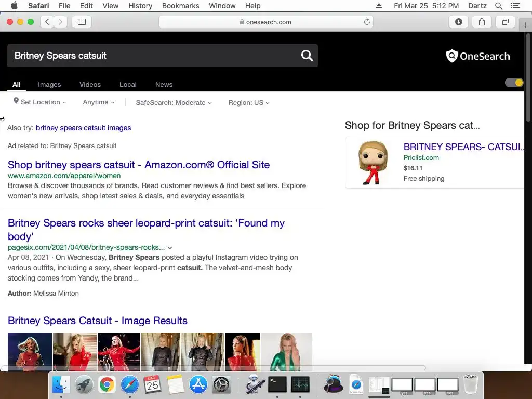This screenshot has height=399, width=532.
Task: Click the date and time in menu bar
Action: click(x=426, y=6)
